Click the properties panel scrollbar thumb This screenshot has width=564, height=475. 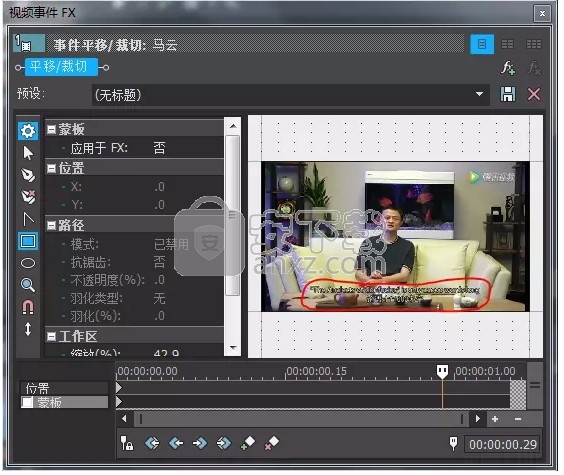233,215
